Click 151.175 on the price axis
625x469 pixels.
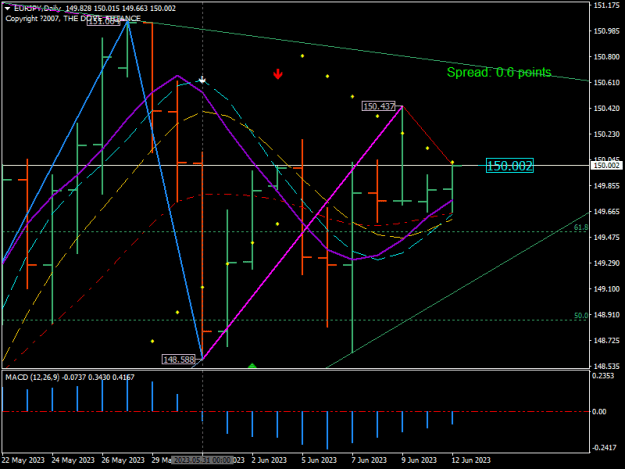606,5
